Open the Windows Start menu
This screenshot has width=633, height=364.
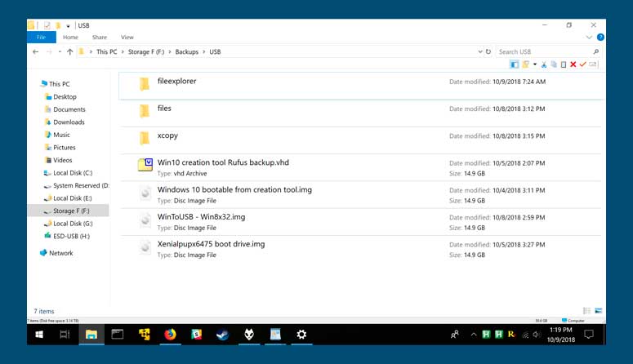pos(39,335)
